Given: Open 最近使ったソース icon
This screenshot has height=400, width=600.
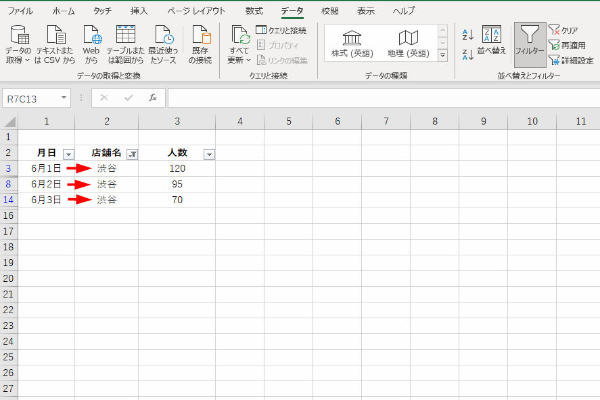Looking at the screenshot, I should (163, 44).
